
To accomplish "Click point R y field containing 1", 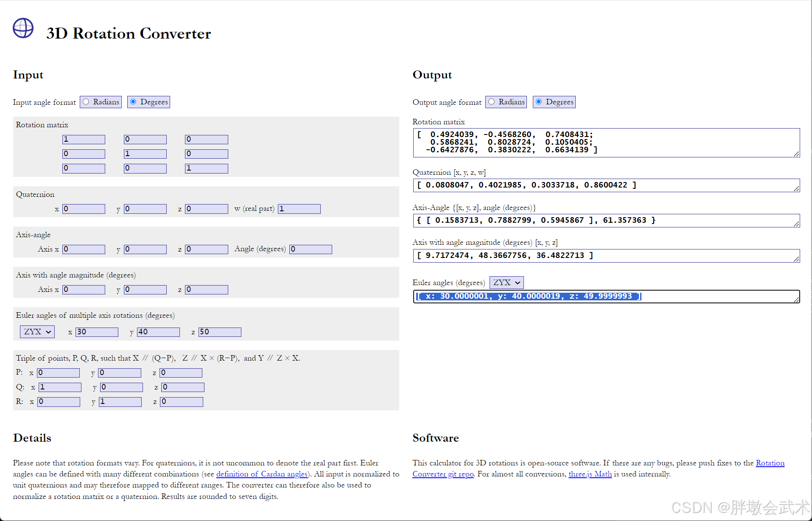I will [x=120, y=402].
